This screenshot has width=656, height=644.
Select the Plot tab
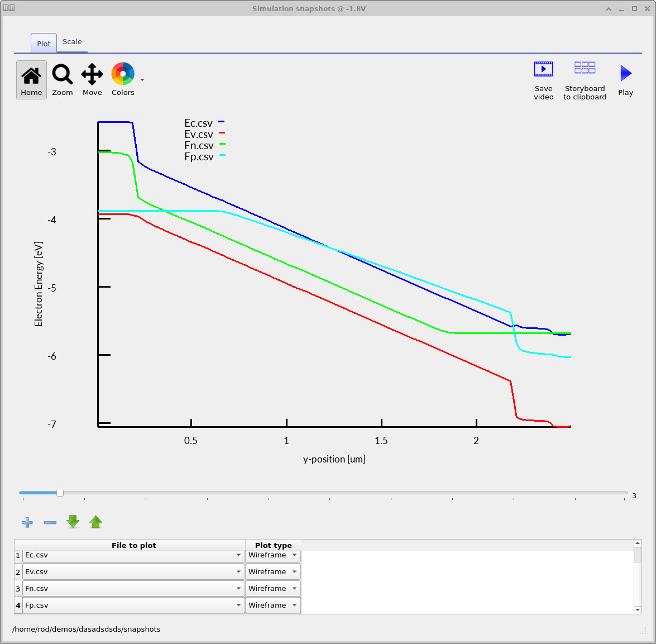point(44,44)
